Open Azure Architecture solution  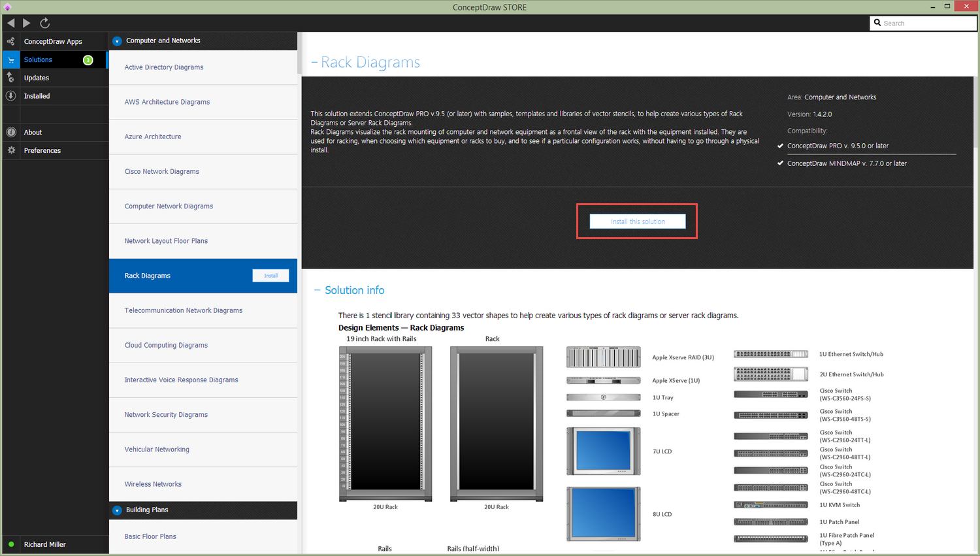203,137
